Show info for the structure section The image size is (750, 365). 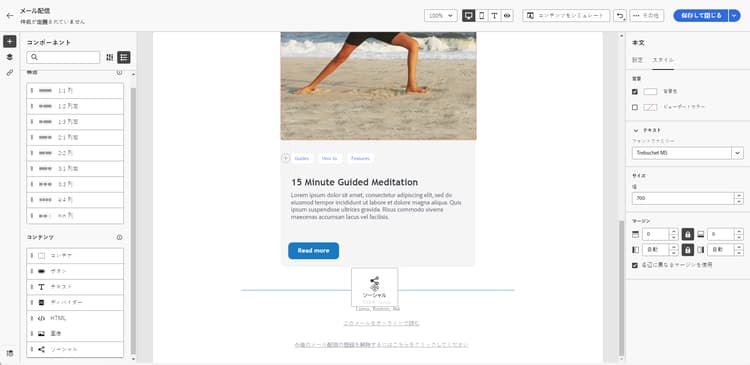click(120, 72)
